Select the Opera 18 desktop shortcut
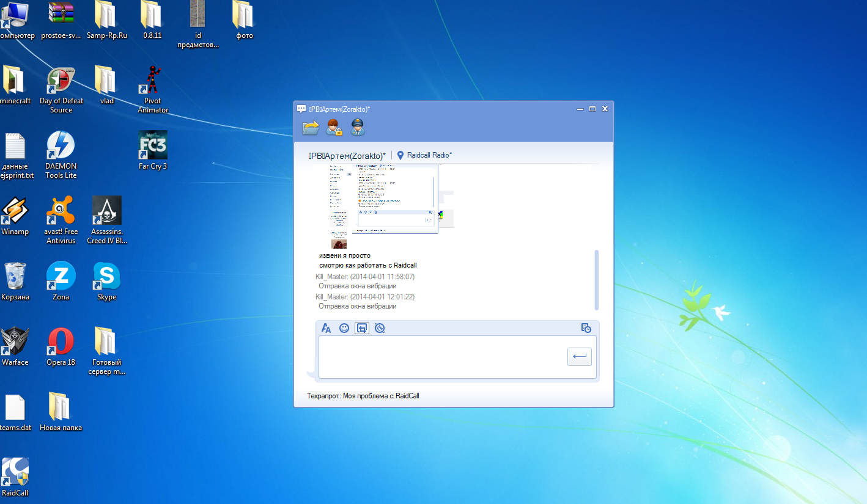867x504 pixels. pyautogui.click(x=61, y=346)
